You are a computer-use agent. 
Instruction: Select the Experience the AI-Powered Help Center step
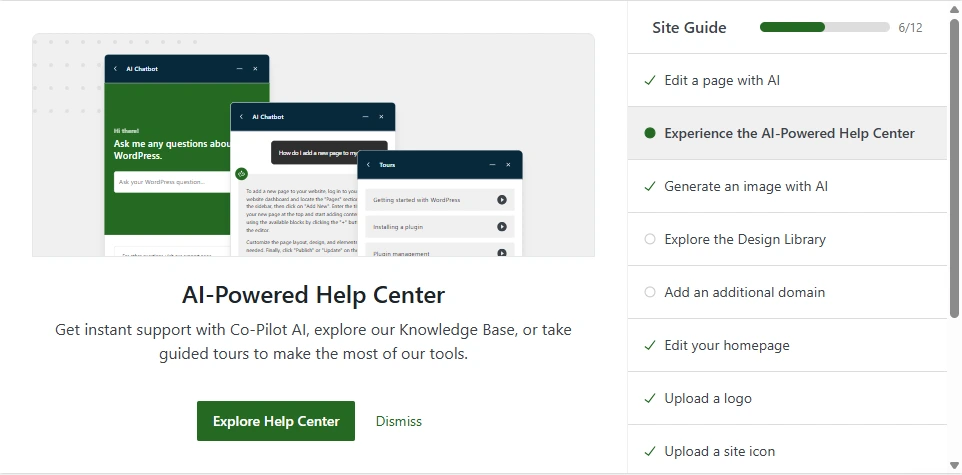coord(789,133)
